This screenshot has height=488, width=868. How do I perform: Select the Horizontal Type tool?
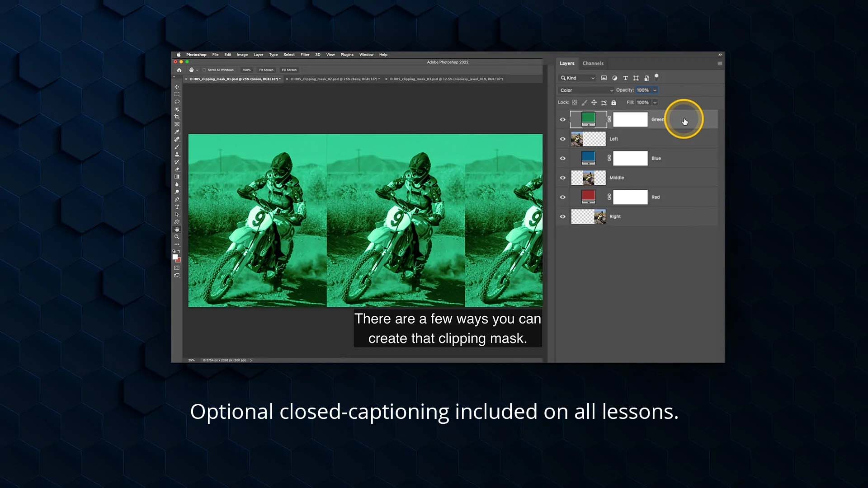coord(177,207)
